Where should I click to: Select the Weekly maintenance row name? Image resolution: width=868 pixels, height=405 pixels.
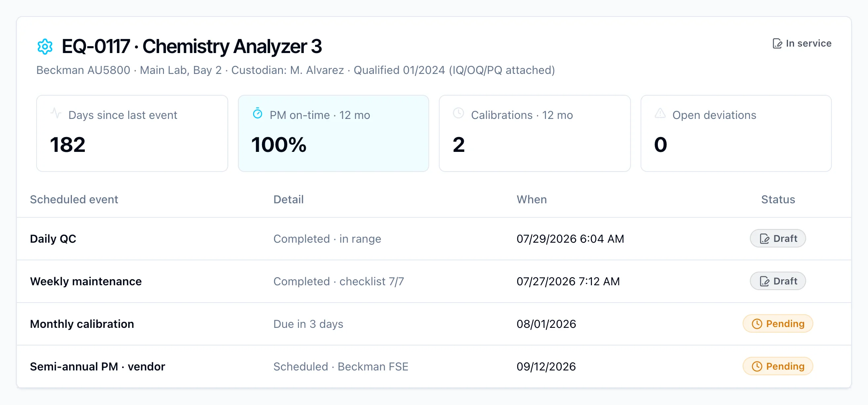86,282
